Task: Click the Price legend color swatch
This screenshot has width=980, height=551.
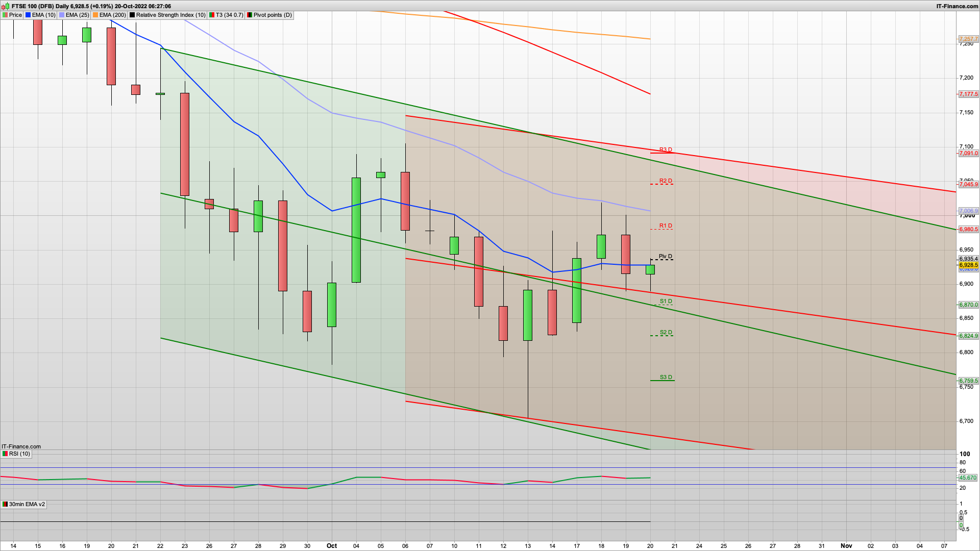Action: pos(5,15)
